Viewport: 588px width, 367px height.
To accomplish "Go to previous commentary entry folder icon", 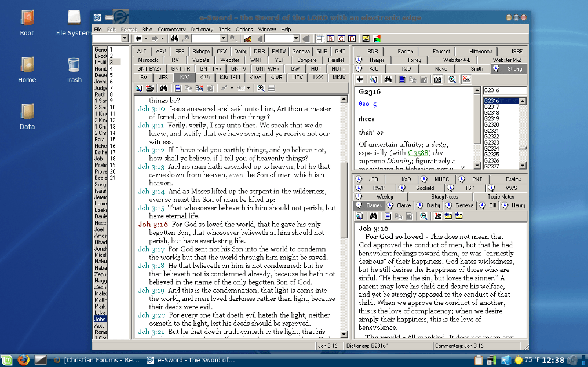I will coord(448,216).
